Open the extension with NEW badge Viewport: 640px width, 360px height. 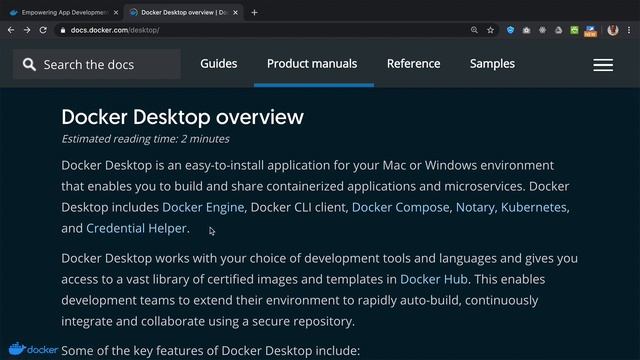[x=590, y=31]
